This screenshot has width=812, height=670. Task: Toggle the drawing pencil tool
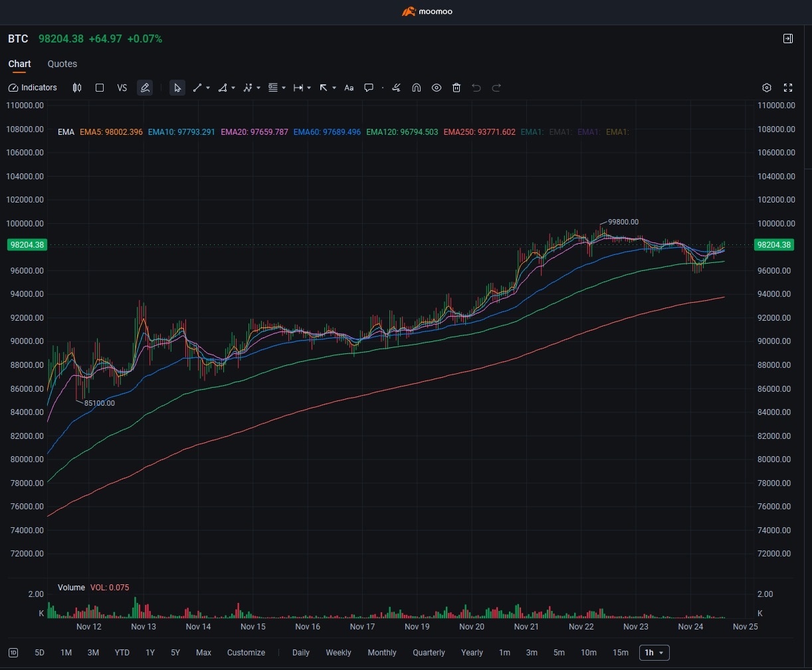click(145, 88)
